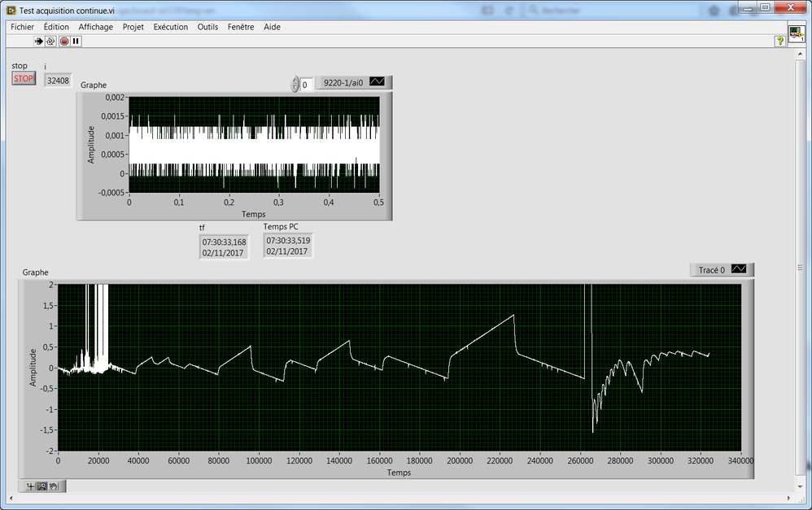Open the Édition menu
812x510 pixels.
pyautogui.click(x=56, y=27)
